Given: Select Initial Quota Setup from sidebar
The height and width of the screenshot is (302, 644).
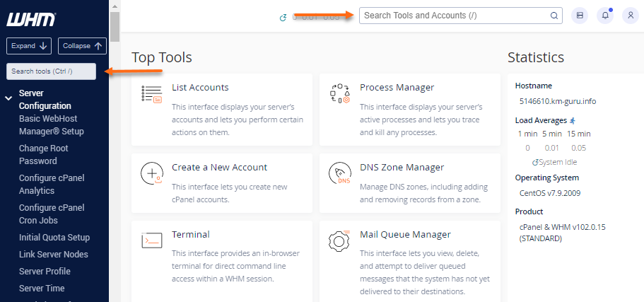Looking at the screenshot, I should 54,238.
